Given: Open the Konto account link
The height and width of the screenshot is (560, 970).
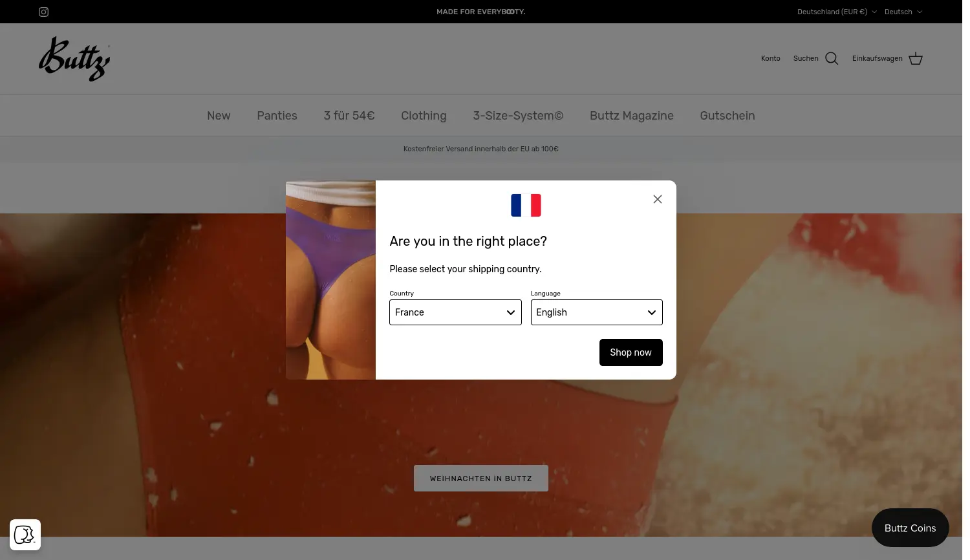Looking at the screenshot, I should click(x=770, y=58).
